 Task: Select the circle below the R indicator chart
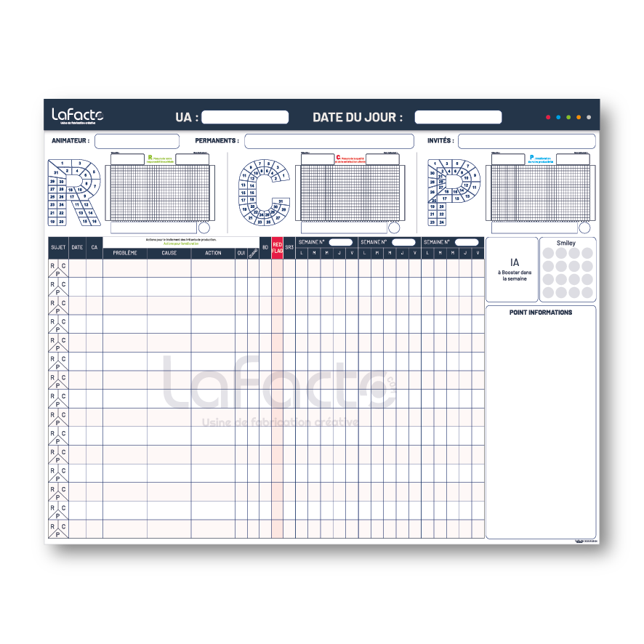click(x=205, y=228)
